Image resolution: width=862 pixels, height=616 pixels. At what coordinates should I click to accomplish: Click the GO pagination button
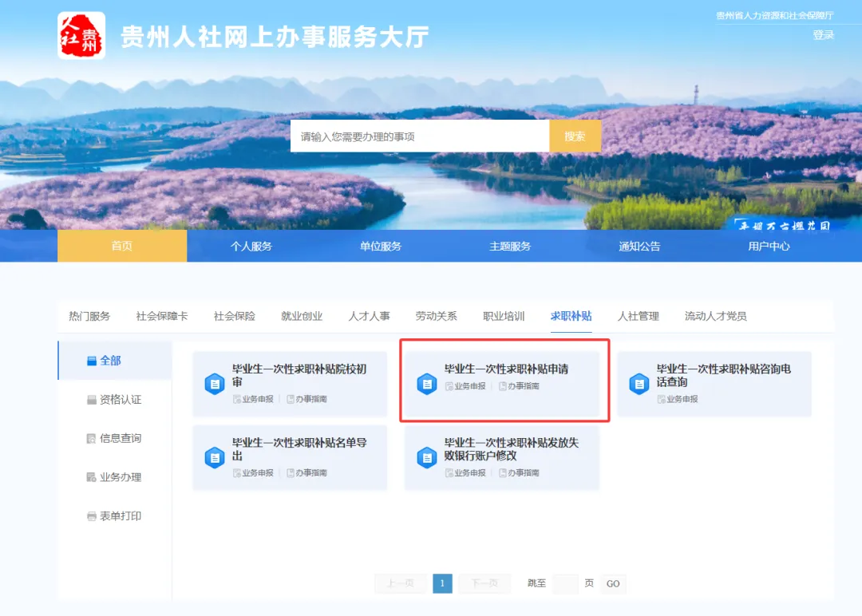pos(613,583)
